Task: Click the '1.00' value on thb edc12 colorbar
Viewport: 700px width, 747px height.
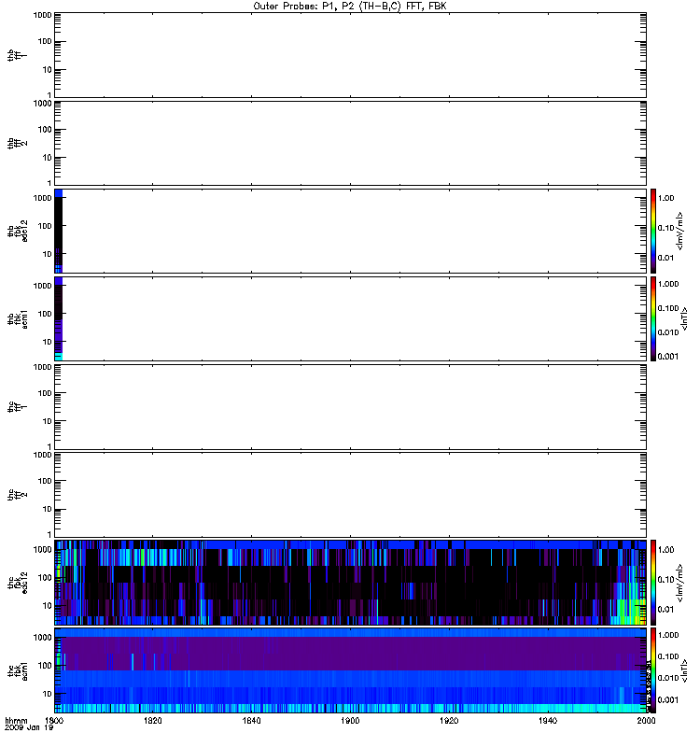Action: pos(665,198)
